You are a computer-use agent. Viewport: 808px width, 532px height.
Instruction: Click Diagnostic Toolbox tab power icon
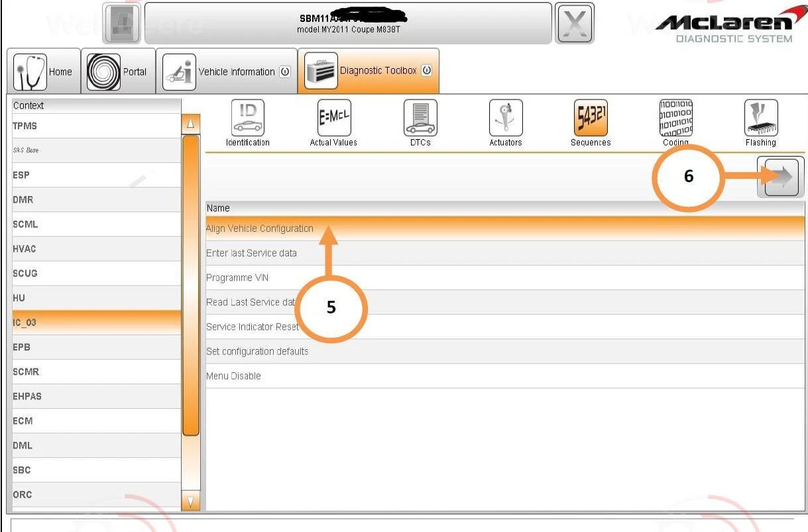coord(426,71)
